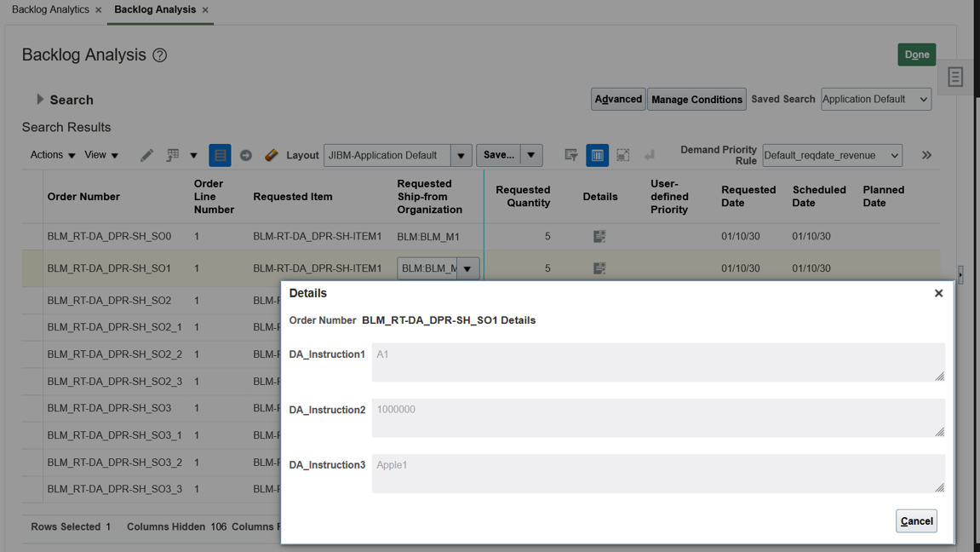
Task: Expand the Search section
Action: tap(40, 100)
